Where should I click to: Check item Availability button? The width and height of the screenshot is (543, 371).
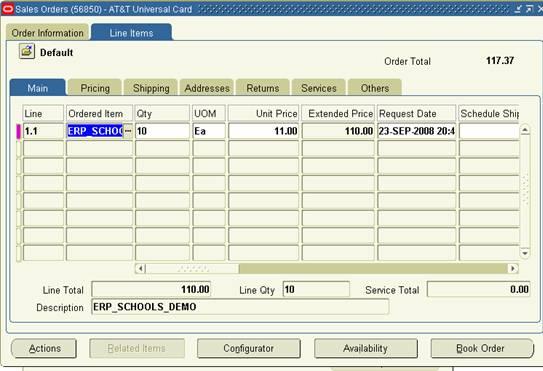coord(366,348)
